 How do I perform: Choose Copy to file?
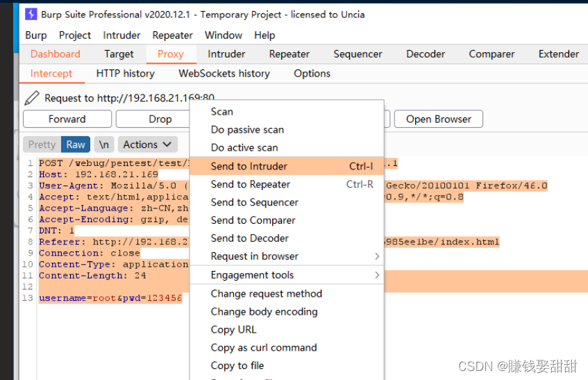287,365
